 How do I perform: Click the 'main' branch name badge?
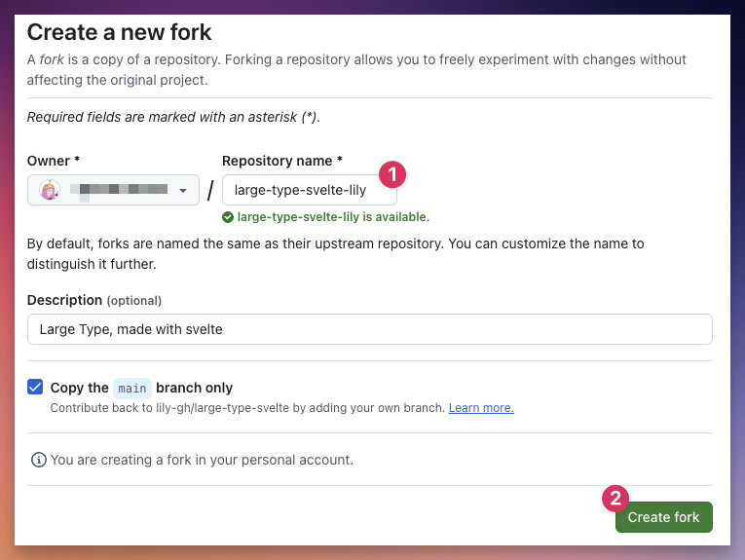pos(132,388)
